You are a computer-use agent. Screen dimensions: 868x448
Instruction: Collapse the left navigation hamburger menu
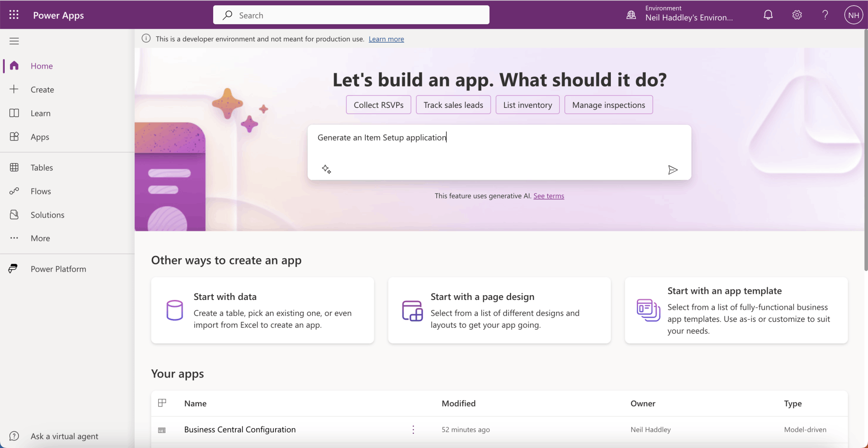[x=14, y=41]
